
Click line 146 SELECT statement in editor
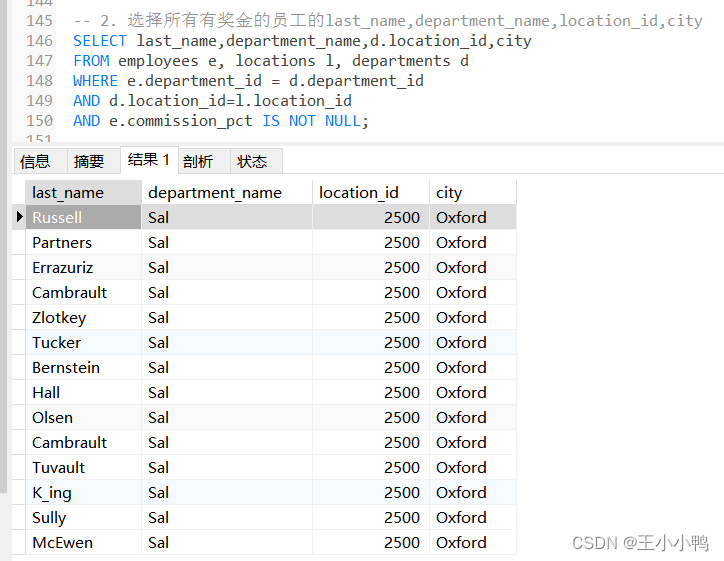(x=302, y=41)
